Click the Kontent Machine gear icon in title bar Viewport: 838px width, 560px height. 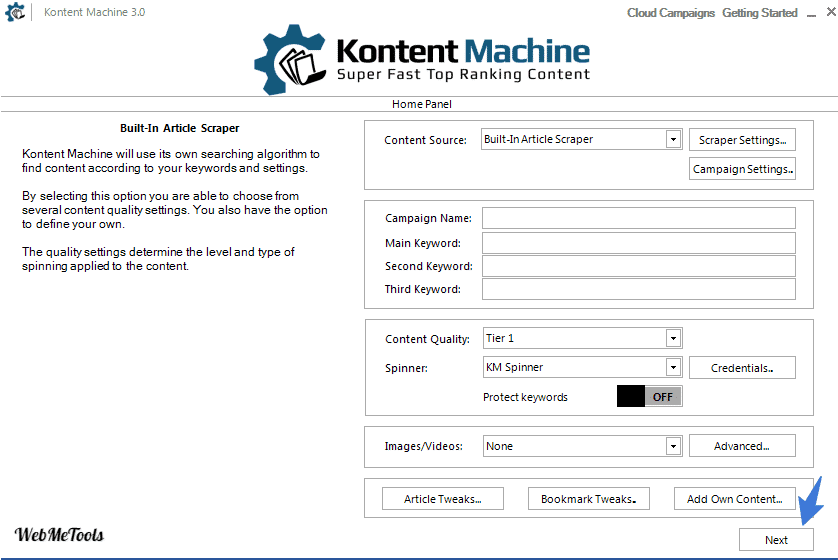coord(15,12)
